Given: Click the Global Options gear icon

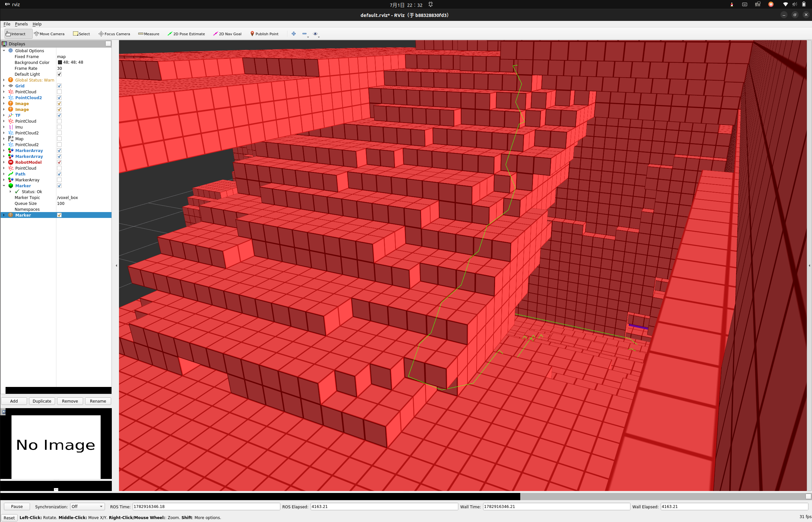Looking at the screenshot, I should [10, 51].
